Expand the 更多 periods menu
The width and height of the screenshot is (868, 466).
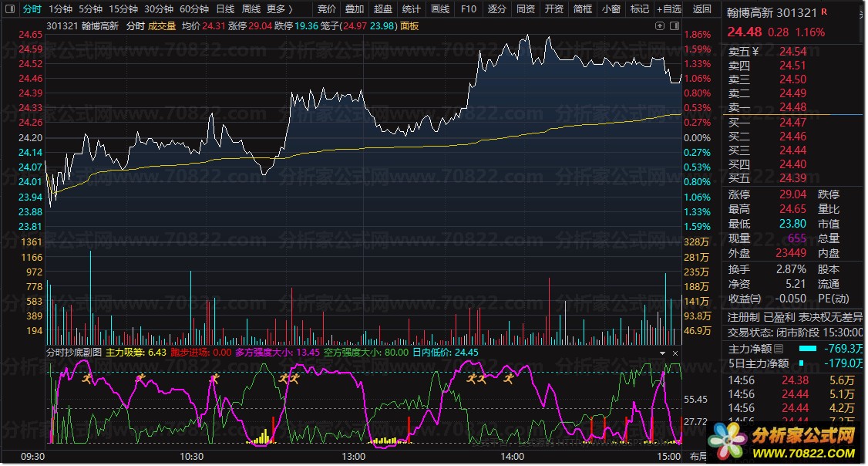coord(279,9)
